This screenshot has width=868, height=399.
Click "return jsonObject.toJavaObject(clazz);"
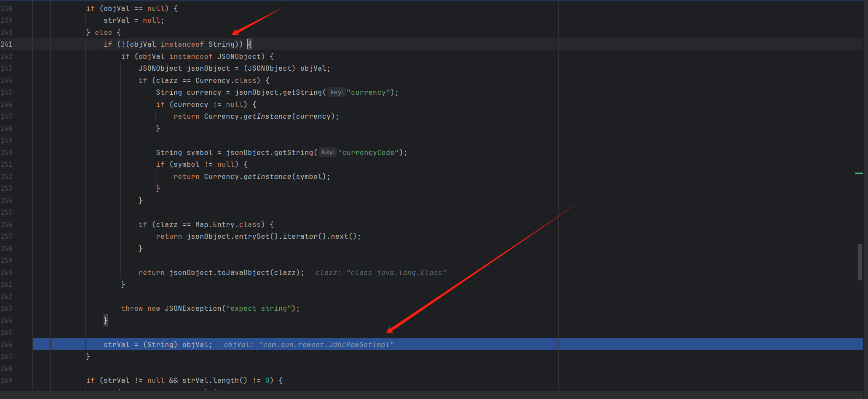[x=221, y=272]
